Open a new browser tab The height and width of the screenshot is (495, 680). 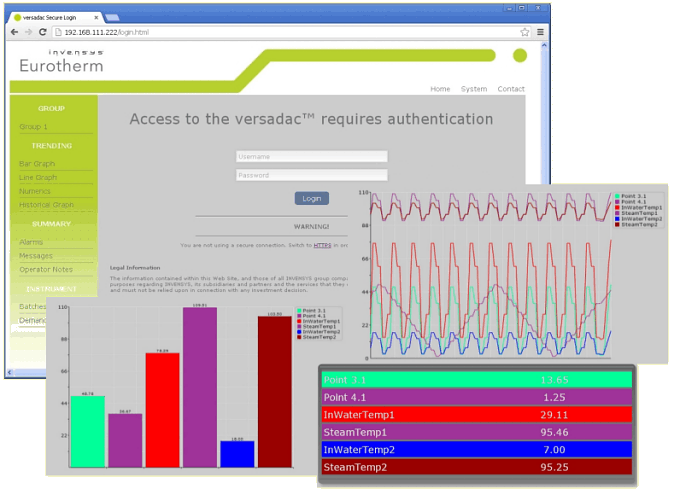pos(112,18)
